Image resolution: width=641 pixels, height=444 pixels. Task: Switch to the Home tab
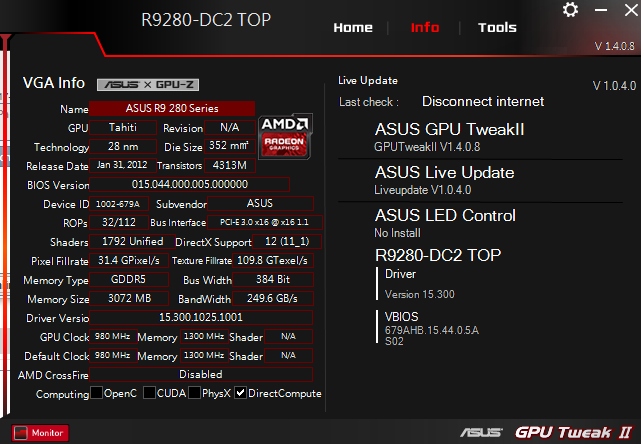pyautogui.click(x=353, y=27)
